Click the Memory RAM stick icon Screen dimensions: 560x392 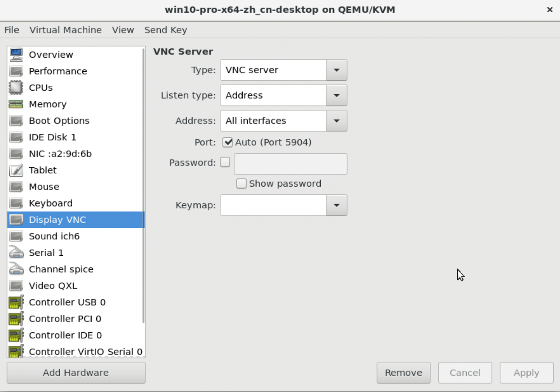coord(16,104)
